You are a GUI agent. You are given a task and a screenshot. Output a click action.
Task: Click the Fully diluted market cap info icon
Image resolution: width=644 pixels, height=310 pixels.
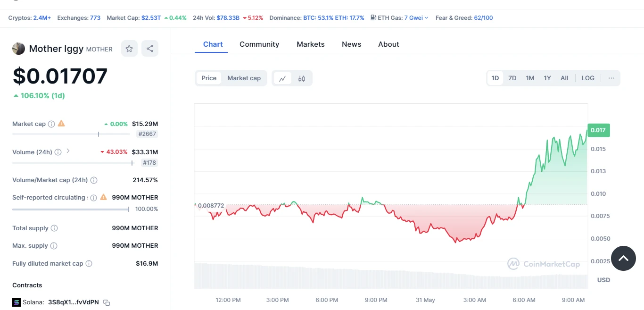pyautogui.click(x=89, y=264)
